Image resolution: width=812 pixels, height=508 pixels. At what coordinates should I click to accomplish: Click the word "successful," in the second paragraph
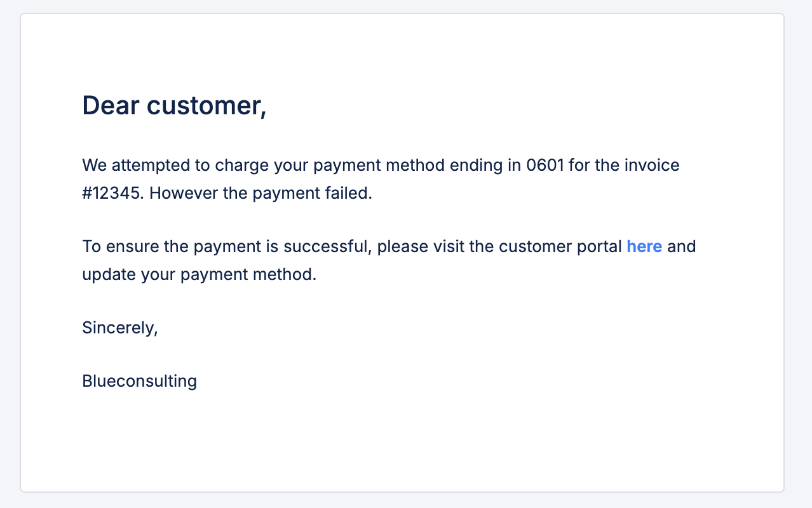point(327,246)
